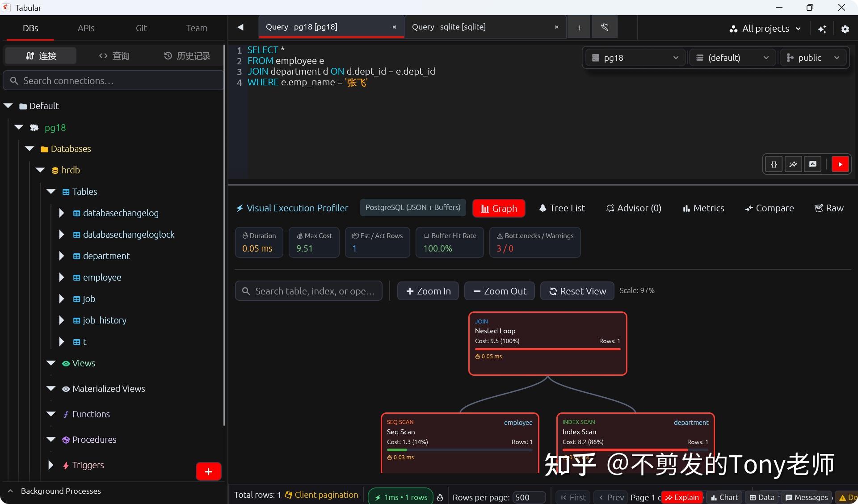Screen dimensions: 858x504
Task: Select the employee table icon in tree
Action: coord(76,277)
